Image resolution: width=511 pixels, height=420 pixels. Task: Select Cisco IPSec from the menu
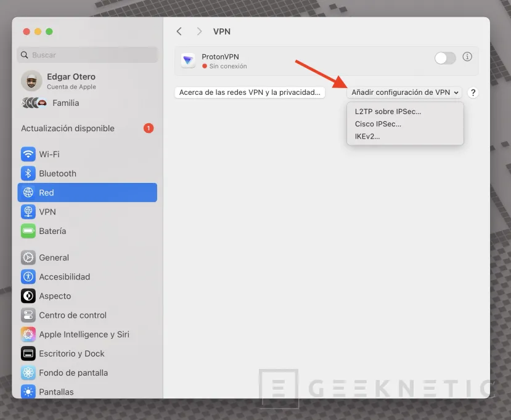378,124
